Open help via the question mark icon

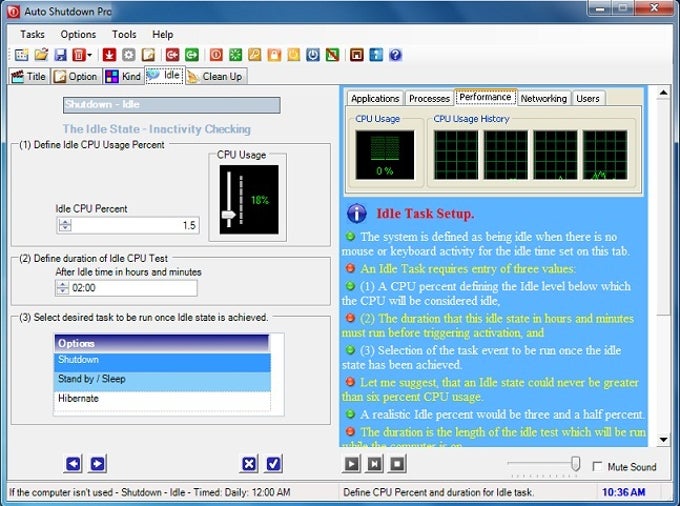click(x=396, y=55)
